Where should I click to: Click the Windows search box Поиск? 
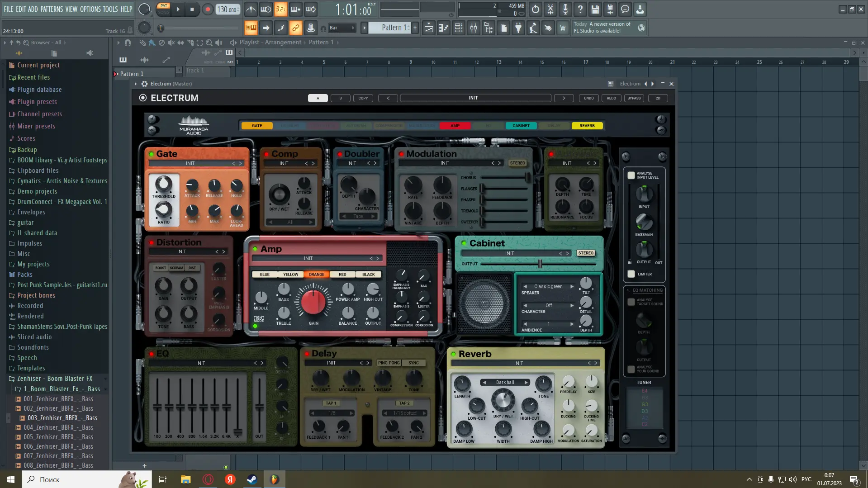pos(86,479)
